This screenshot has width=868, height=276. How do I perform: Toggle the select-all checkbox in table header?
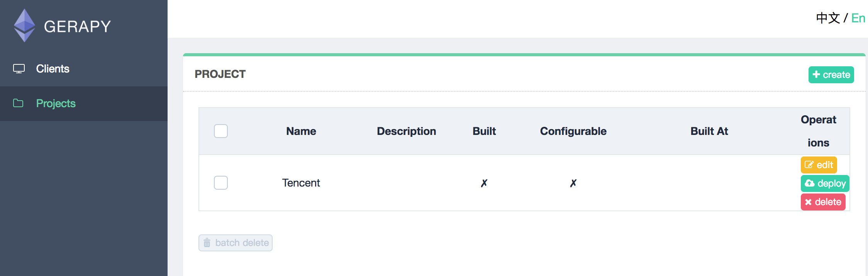pyautogui.click(x=221, y=131)
